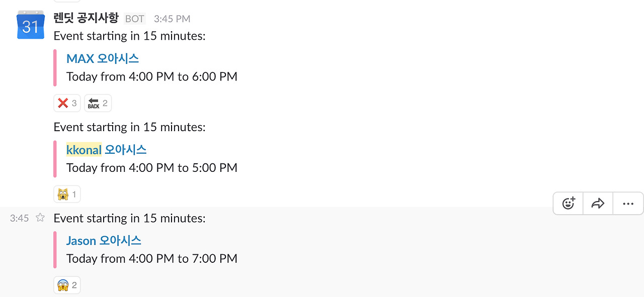Click Today from 4:00 PM to 5:00 PM
The width and height of the screenshot is (644, 297).
[152, 168]
